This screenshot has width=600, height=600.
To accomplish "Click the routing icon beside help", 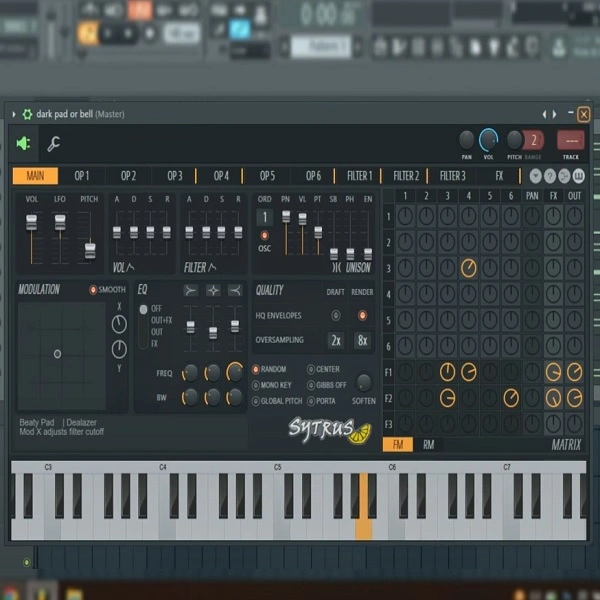I will coord(564,176).
